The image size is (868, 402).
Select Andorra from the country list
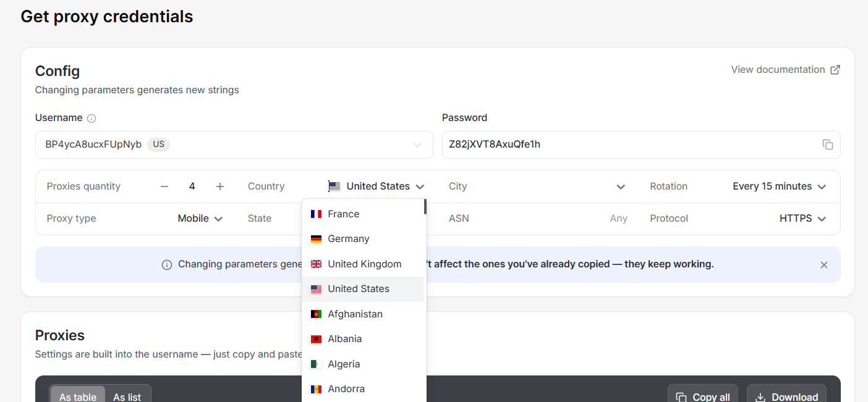[x=363, y=389]
